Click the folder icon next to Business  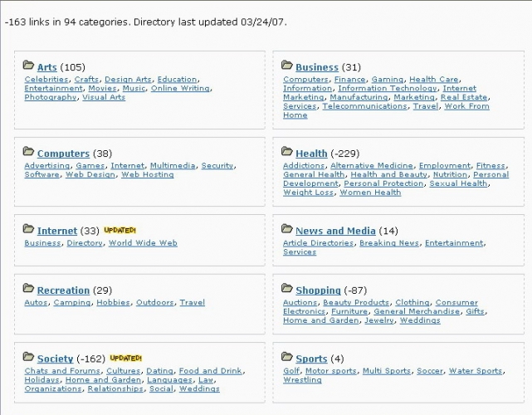click(x=287, y=66)
